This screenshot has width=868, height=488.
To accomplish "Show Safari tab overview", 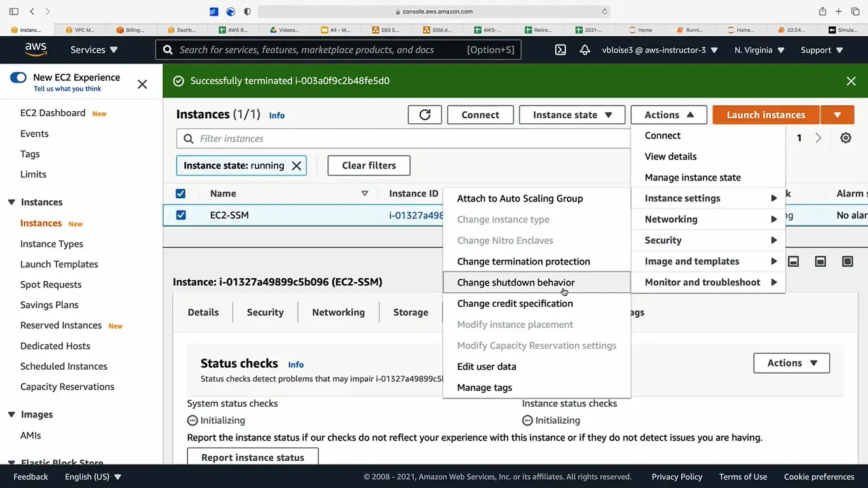I will [855, 11].
